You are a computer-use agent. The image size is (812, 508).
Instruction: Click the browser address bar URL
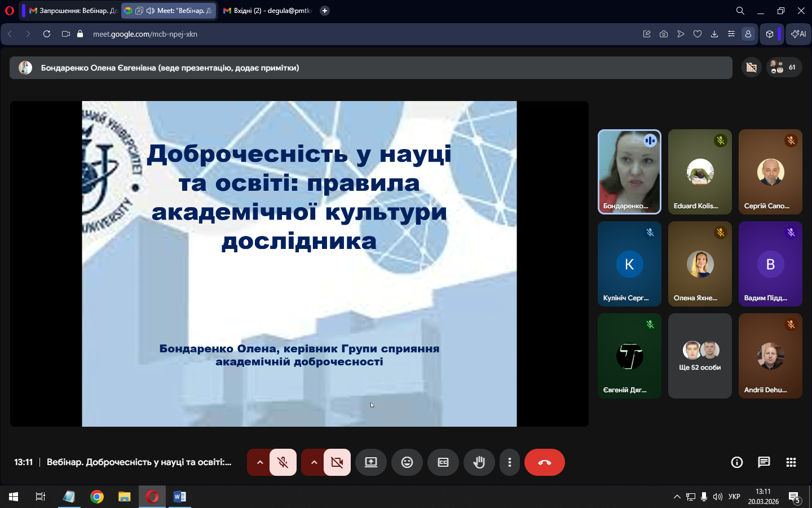[x=145, y=34]
